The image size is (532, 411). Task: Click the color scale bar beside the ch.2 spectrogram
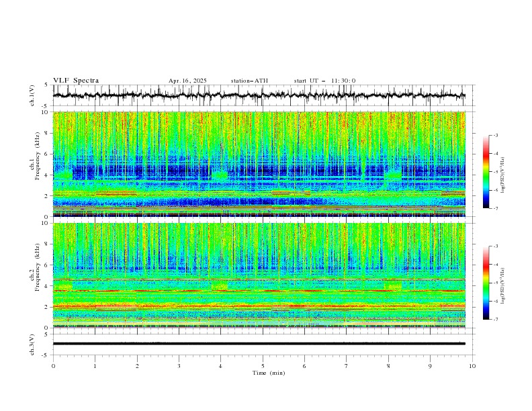[486, 283]
